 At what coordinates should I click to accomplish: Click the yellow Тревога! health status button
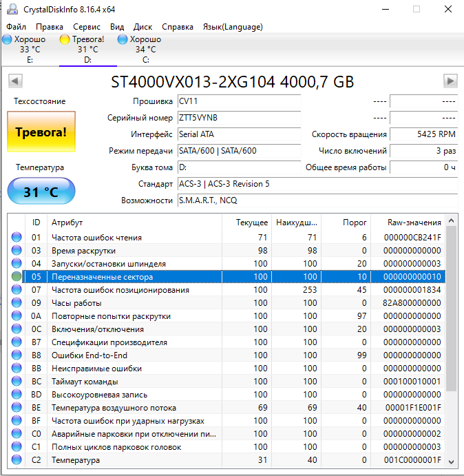41,132
